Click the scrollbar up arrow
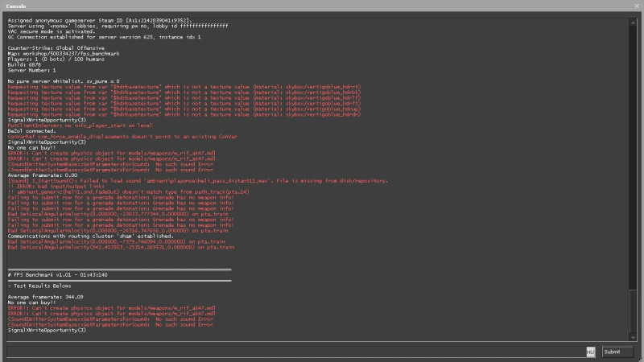 tap(633, 23)
